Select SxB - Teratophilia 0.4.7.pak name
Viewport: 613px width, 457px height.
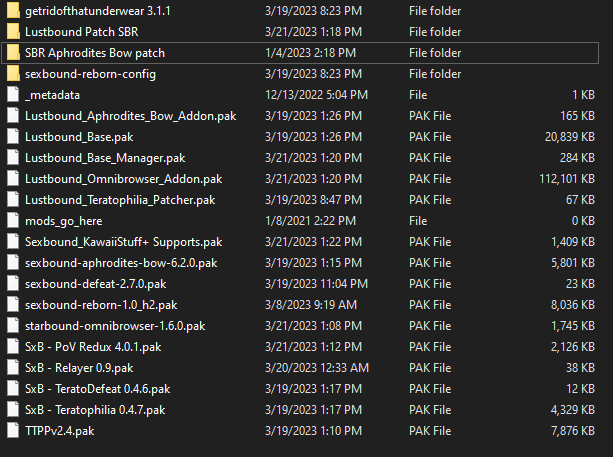click(95, 410)
